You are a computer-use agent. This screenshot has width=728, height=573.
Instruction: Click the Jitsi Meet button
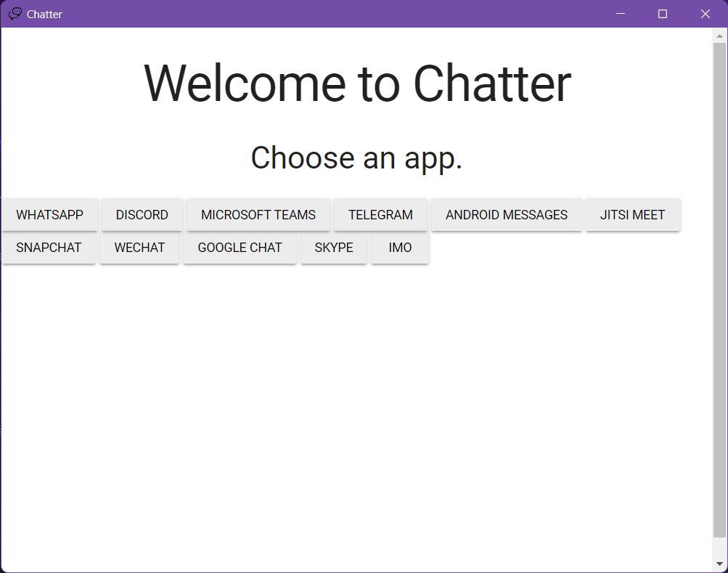(x=633, y=215)
